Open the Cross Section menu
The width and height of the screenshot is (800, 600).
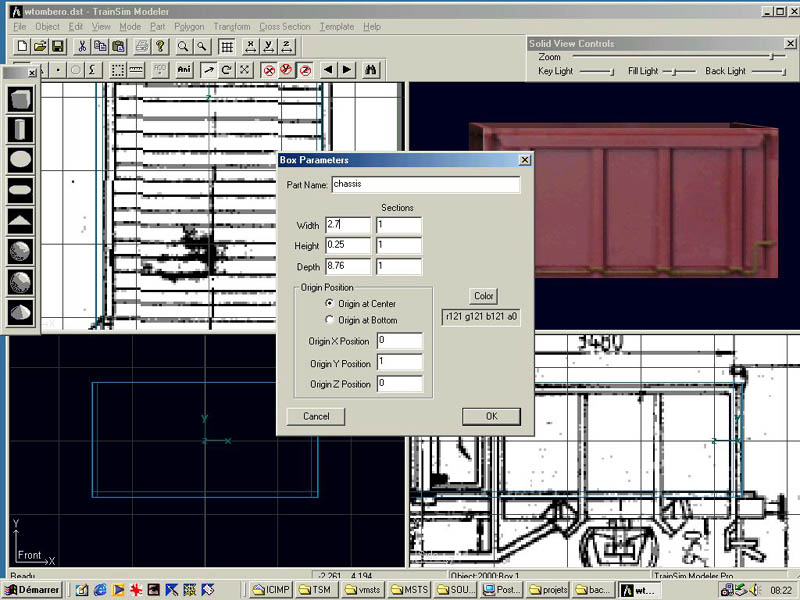(x=284, y=27)
